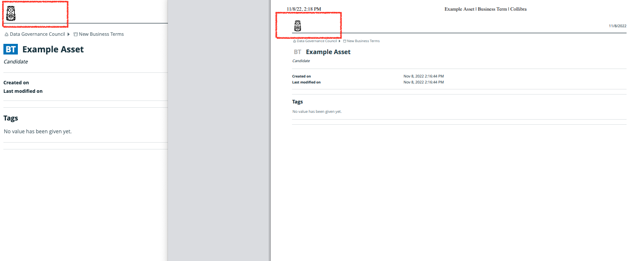Click the Last modified on timestamp value

coord(424,82)
